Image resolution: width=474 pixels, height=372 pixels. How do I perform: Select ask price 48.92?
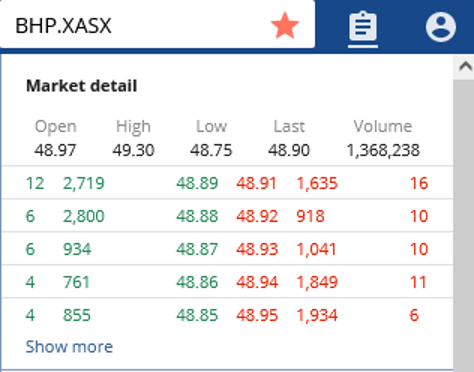257,216
